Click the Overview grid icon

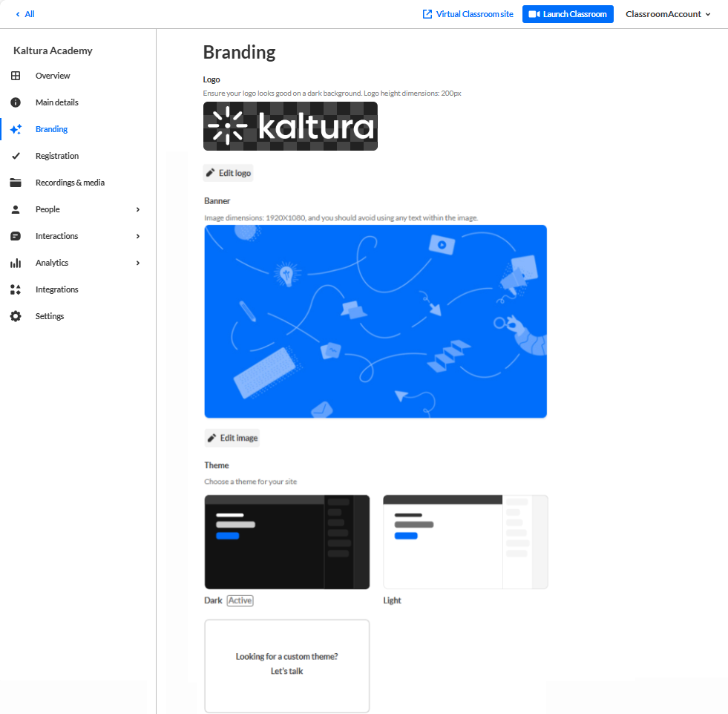click(x=16, y=76)
